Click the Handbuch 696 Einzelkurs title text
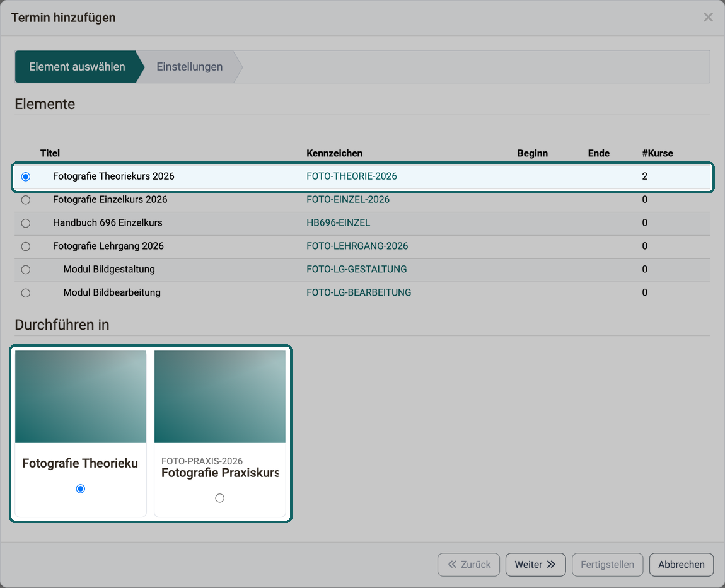725x588 pixels. (x=107, y=223)
